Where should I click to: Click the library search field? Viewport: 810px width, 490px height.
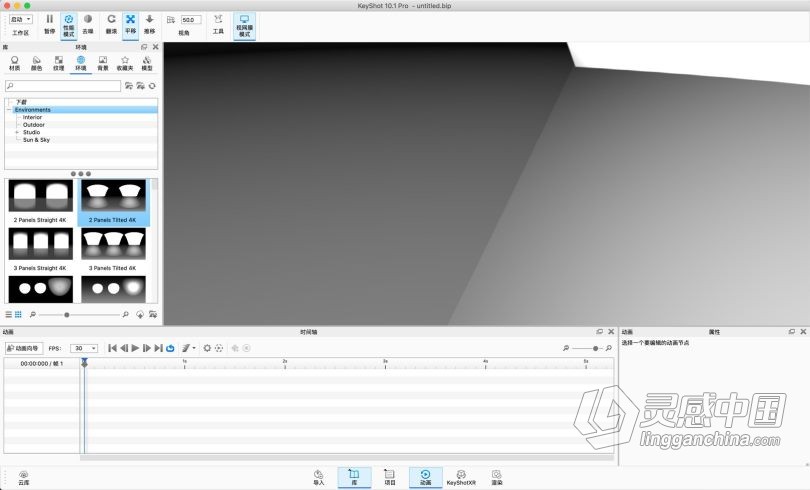tap(63, 86)
